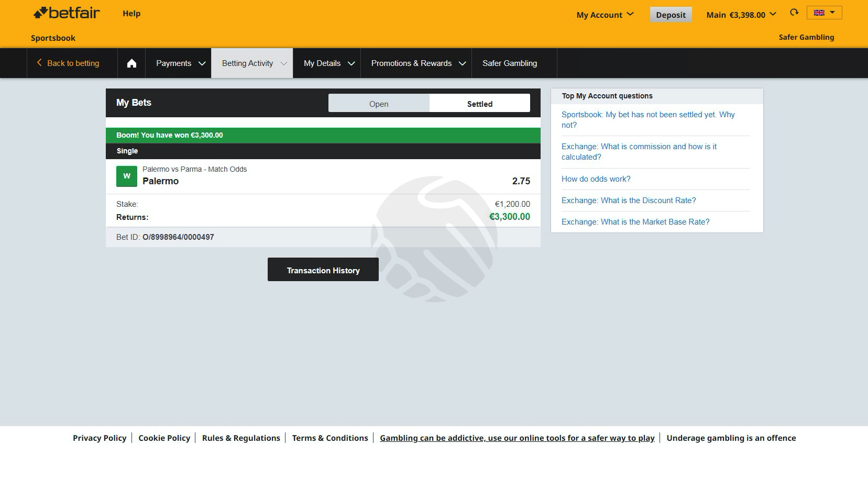Open the Betting Activity menu
Image resolution: width=868 pixels, height=478 pixels.
(x=252, y=63)
